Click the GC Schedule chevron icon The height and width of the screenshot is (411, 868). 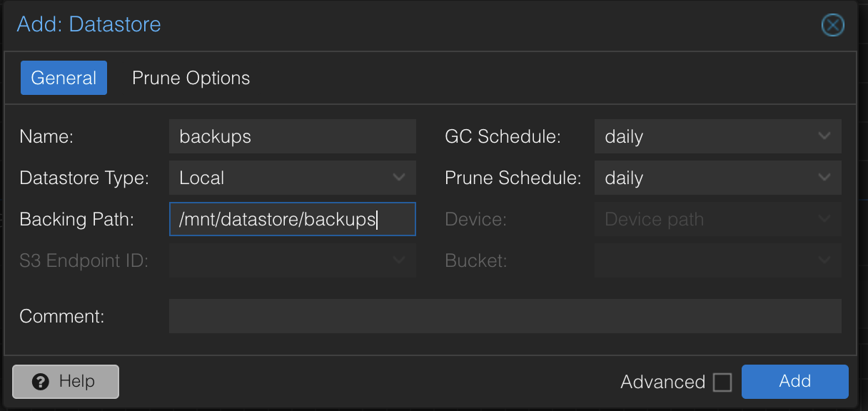click(x=825, y=136)
